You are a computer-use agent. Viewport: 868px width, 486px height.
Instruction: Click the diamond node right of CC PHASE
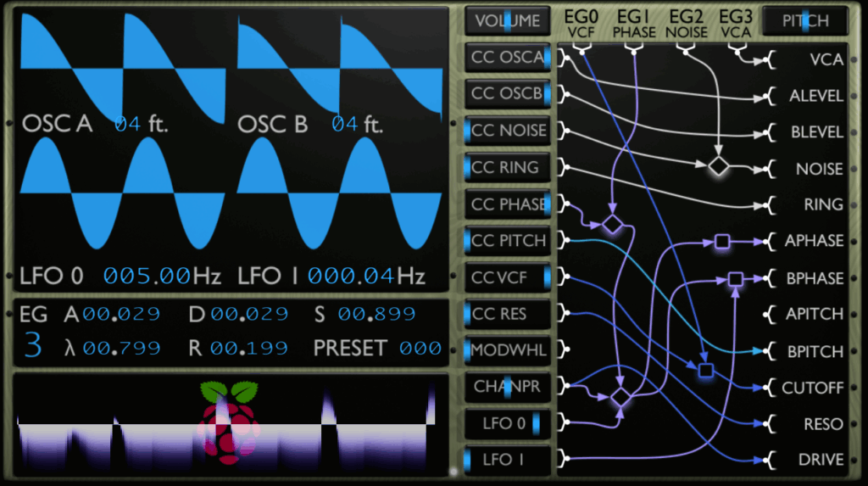611,225
